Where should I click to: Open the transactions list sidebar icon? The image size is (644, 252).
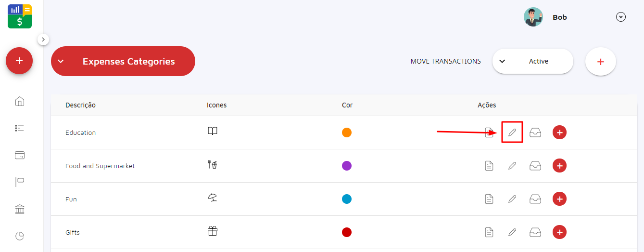[x=20, y=128]
